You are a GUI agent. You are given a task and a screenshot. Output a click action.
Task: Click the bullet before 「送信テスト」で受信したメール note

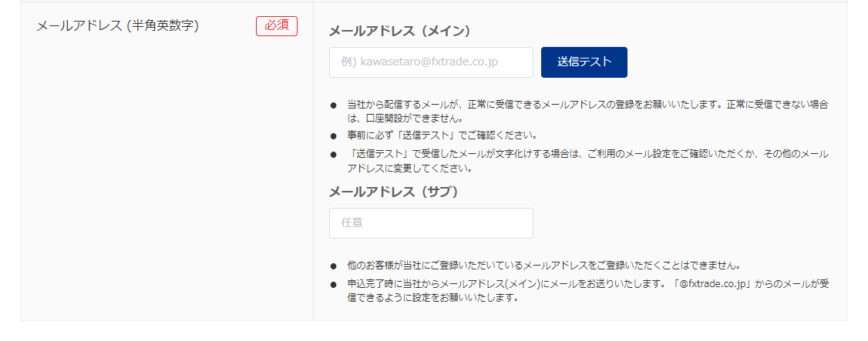[334, 155]
